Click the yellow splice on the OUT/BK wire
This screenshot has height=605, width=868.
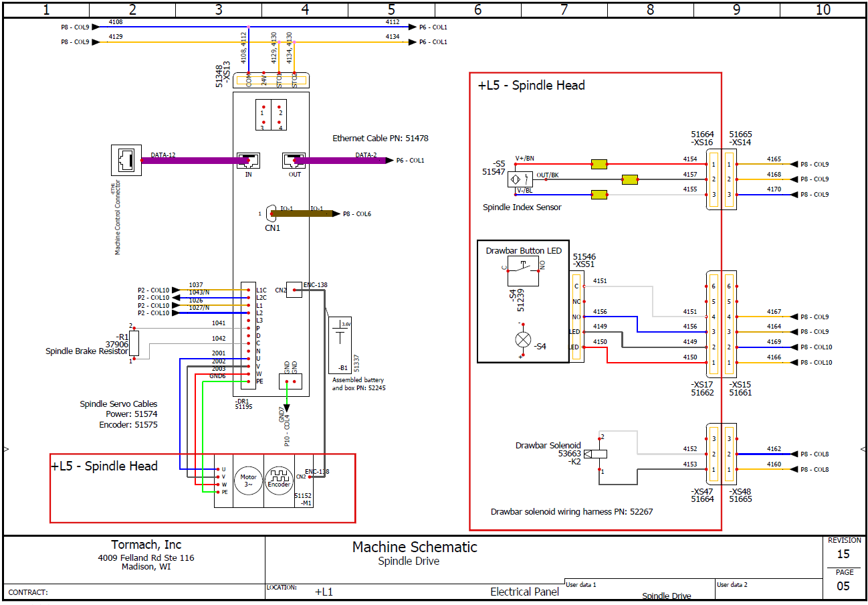pyautogui.click(x=629, y=179)
